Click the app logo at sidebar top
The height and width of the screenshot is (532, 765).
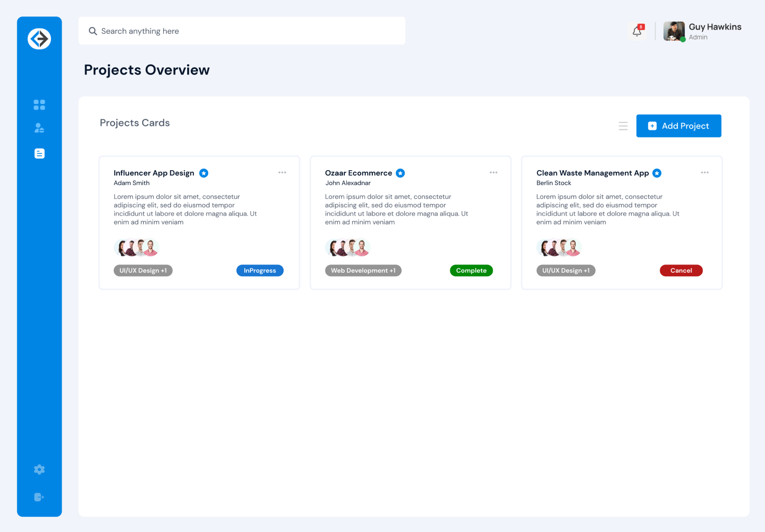(x=39, y=38)
